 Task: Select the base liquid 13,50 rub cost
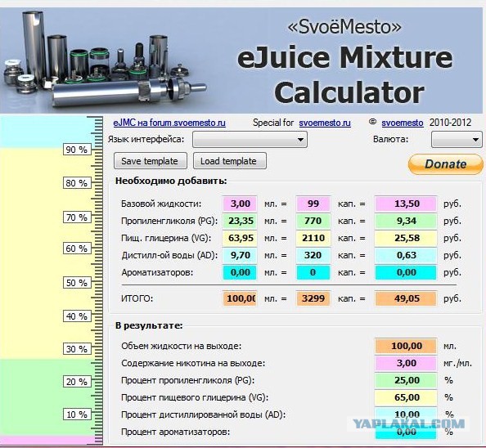coord(406,204)
